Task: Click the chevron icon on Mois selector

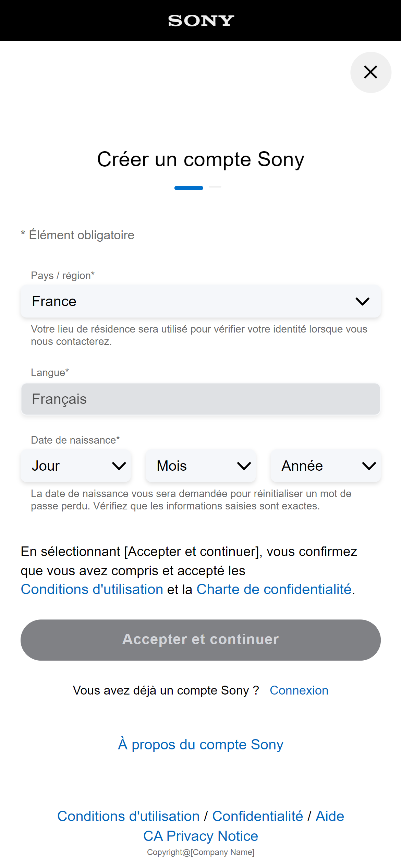Action: (244, 466)
